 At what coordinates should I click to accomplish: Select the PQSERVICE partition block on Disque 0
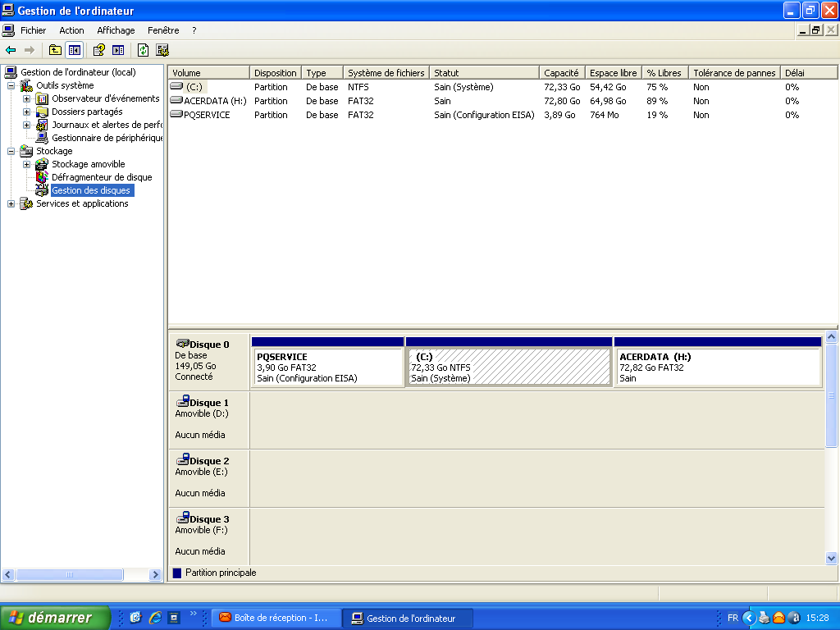pos(327,367)
